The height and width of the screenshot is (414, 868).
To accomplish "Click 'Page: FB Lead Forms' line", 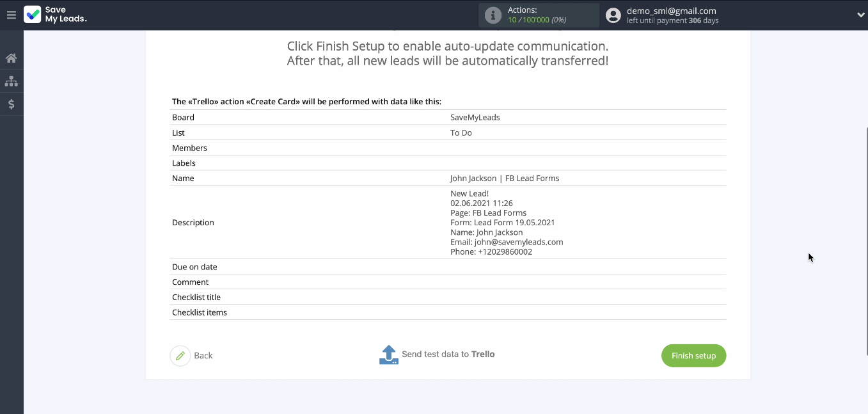I will coord(489,212).
